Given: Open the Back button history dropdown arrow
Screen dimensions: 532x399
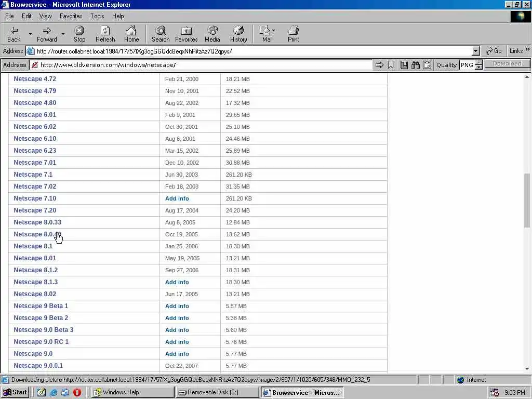Looking at the screenshot, I should (x=30, y=34).
